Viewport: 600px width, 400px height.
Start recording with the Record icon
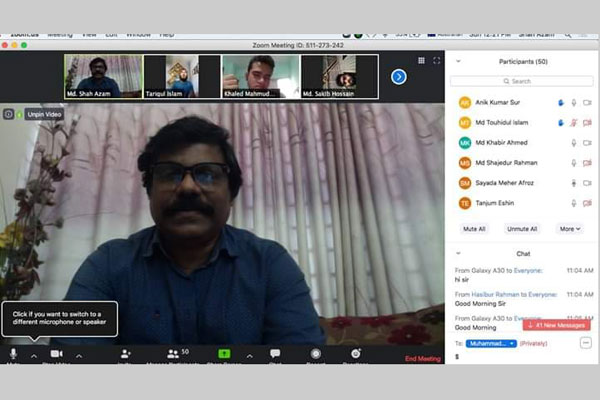click(316, 354)
